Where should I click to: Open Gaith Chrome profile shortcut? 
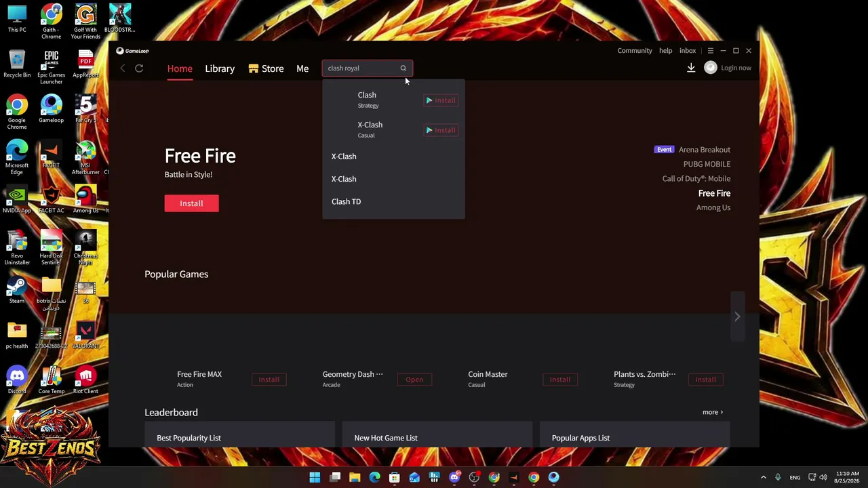[52, 22]
